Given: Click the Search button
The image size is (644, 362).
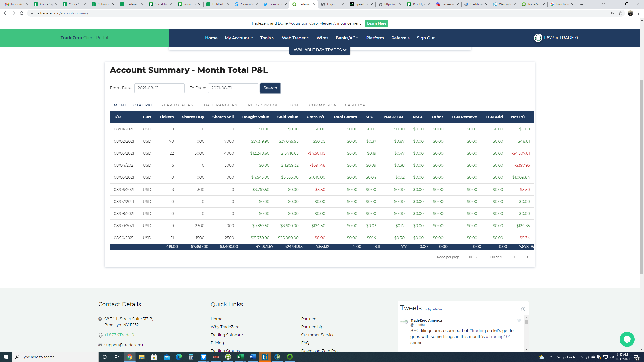Looking at the screenshot, I should pyautogui.click(x=270, y=88).
